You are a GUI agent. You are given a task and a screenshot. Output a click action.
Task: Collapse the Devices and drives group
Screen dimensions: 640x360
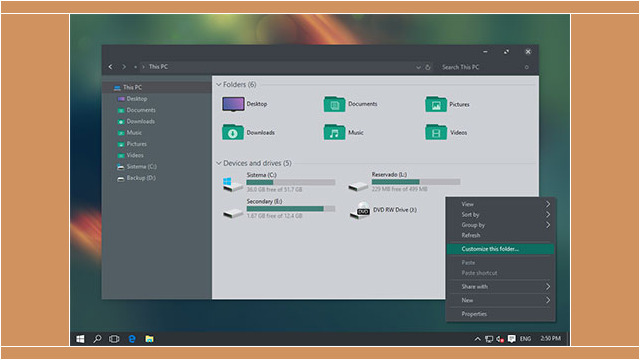[219, 163]
